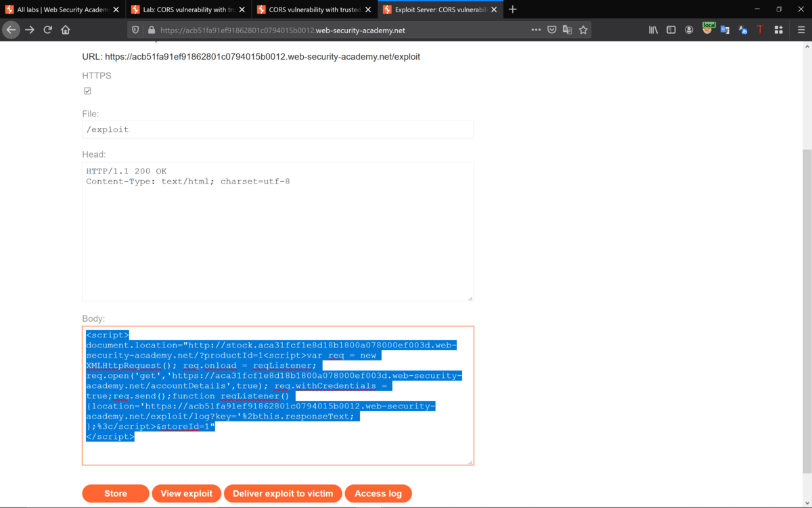The width and height of the screenshot is (812, 508).
Task: Save page to Pocket
Action: [552, 30]
